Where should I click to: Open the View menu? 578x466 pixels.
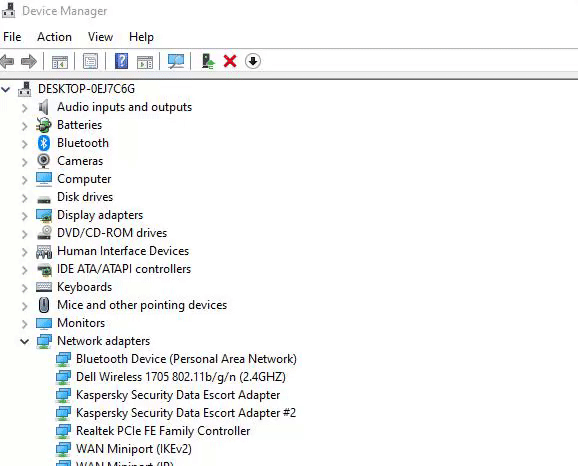100,37
